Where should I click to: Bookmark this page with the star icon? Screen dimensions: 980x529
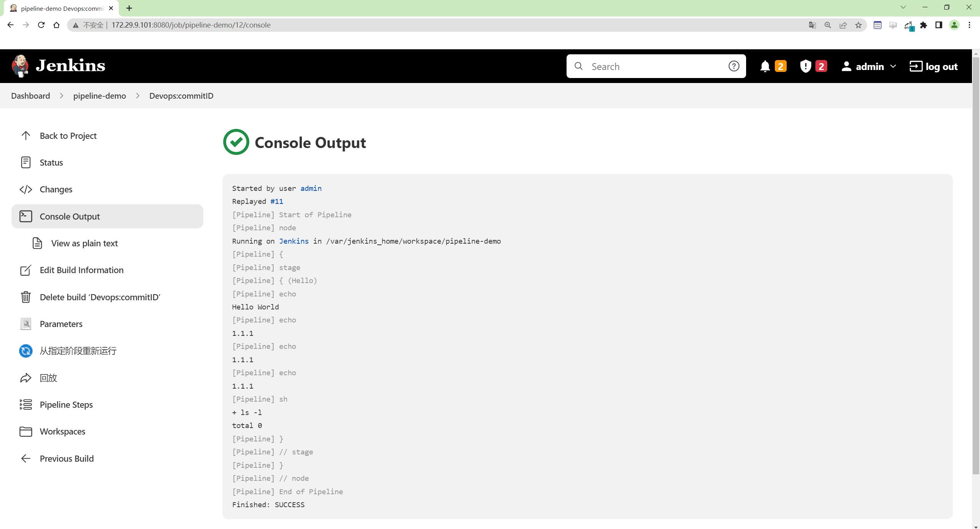point(859,25)
